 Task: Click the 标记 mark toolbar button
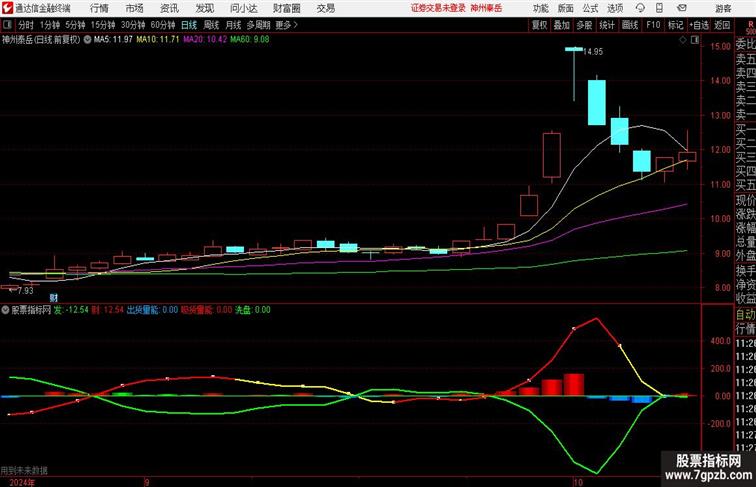(x=675, y=25)
